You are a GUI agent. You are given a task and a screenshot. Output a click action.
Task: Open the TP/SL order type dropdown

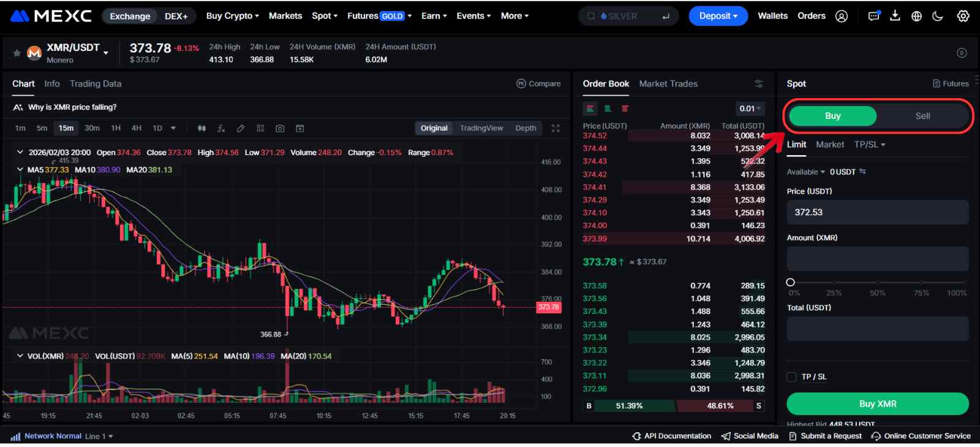click(870, 145)
